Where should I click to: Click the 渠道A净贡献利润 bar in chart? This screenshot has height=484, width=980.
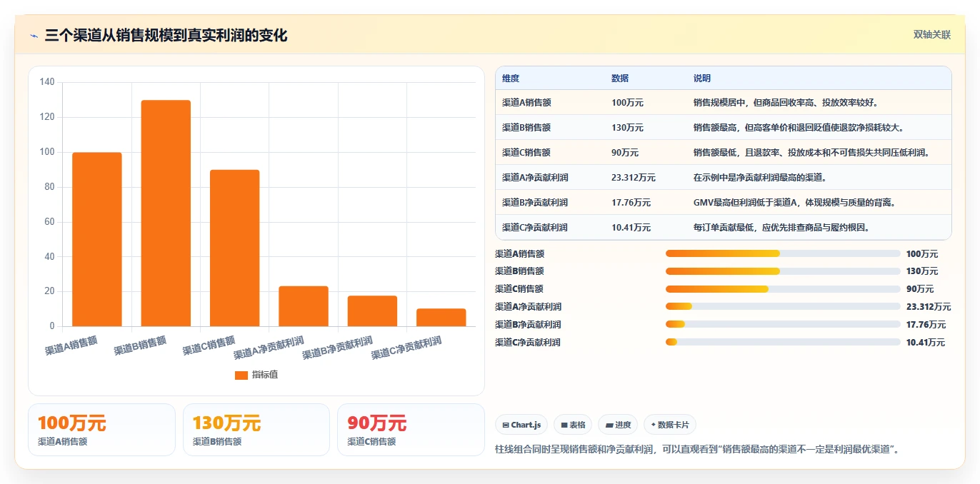(x=304, y=306)
